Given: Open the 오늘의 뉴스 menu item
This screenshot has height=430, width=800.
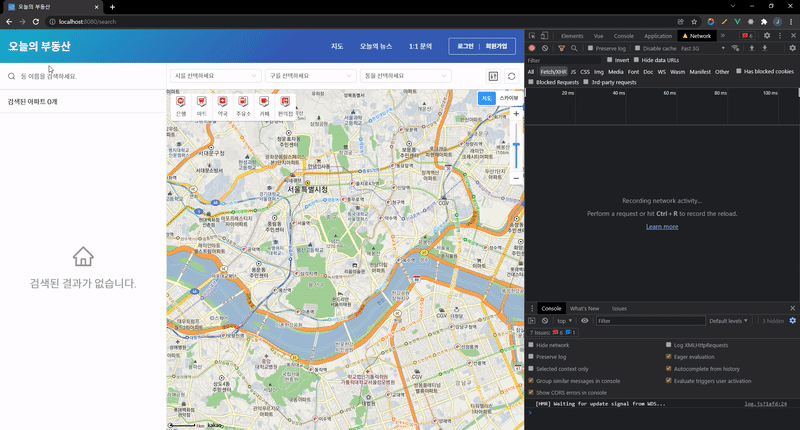Looking at the screenshot, I should (x=376, y=46).
